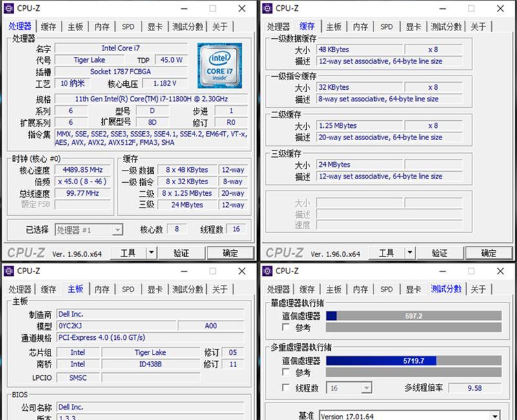Click 工具 button in processor window
Viewport: 517px width, 420px height.
128,253
